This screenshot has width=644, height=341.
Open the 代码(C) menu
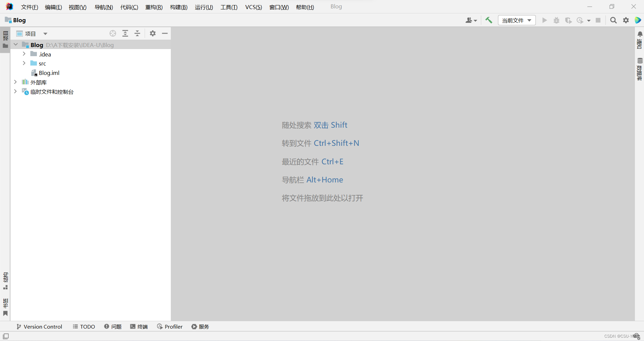point(129,7)
